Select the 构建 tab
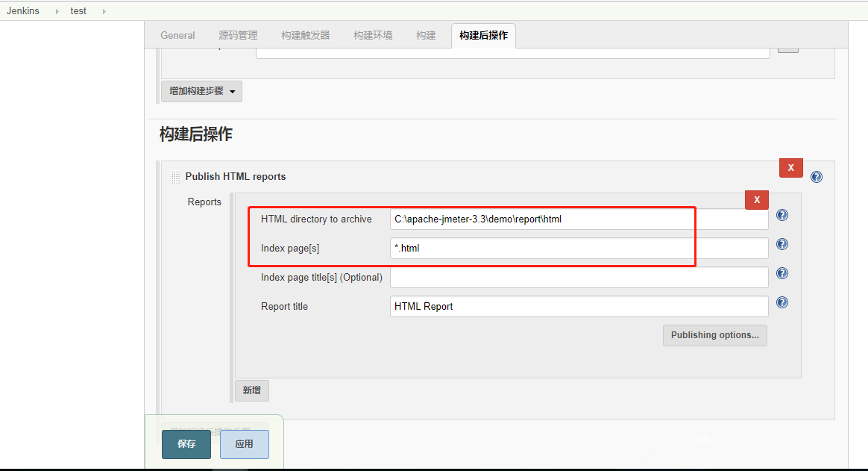Viewport: 868px width, 471px height. 426,36
